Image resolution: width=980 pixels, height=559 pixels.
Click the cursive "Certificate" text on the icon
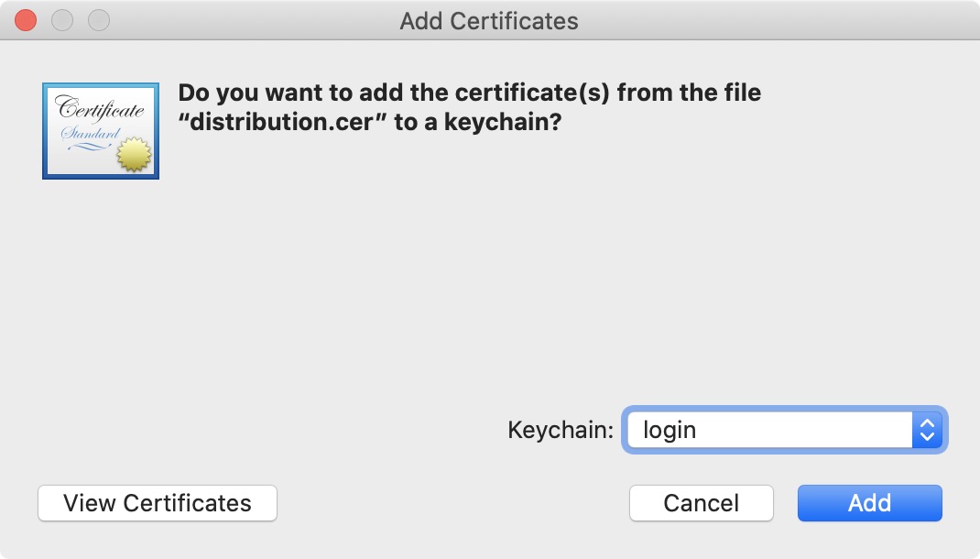pos(100,107)
